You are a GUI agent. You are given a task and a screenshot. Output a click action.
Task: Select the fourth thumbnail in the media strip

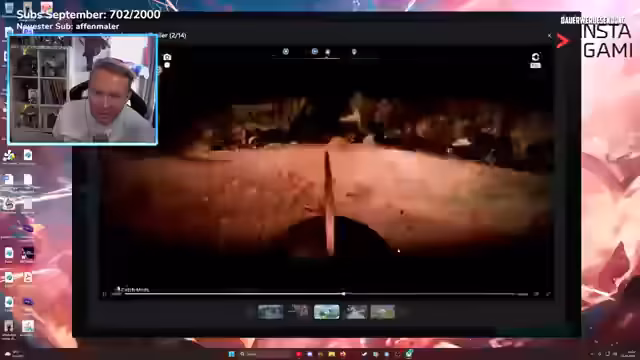coord(356,312)
